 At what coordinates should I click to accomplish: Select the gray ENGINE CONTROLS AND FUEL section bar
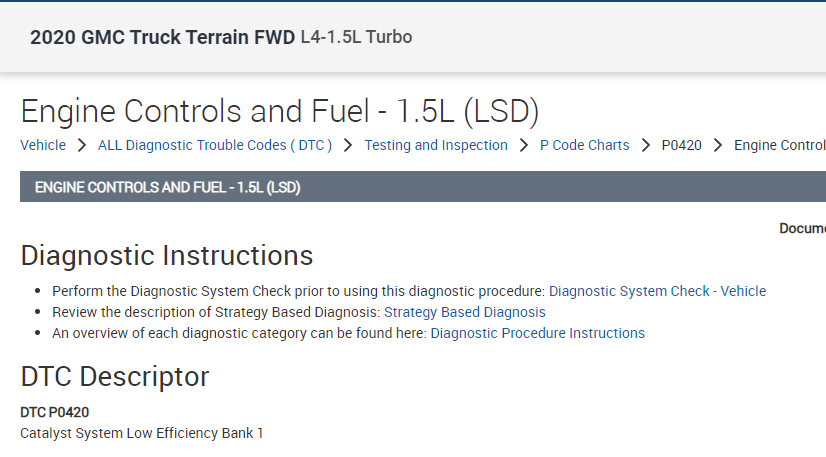[x=422, y=187]
